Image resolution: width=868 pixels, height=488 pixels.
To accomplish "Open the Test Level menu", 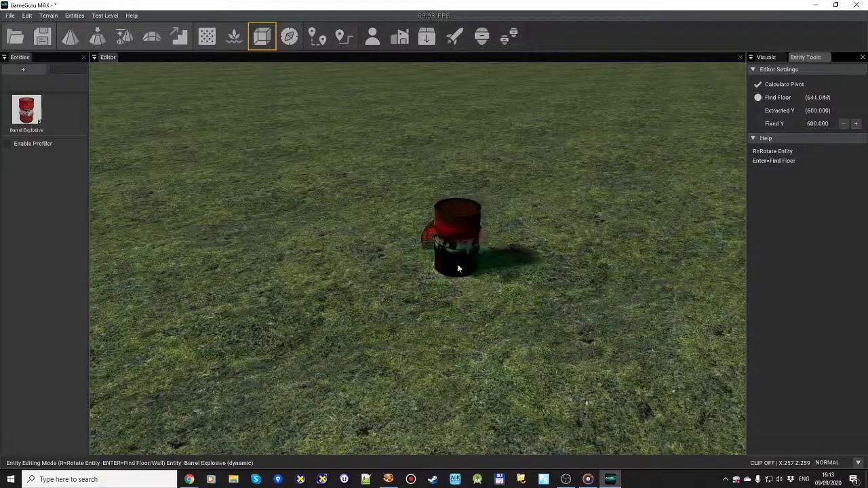I will [104, 16].
